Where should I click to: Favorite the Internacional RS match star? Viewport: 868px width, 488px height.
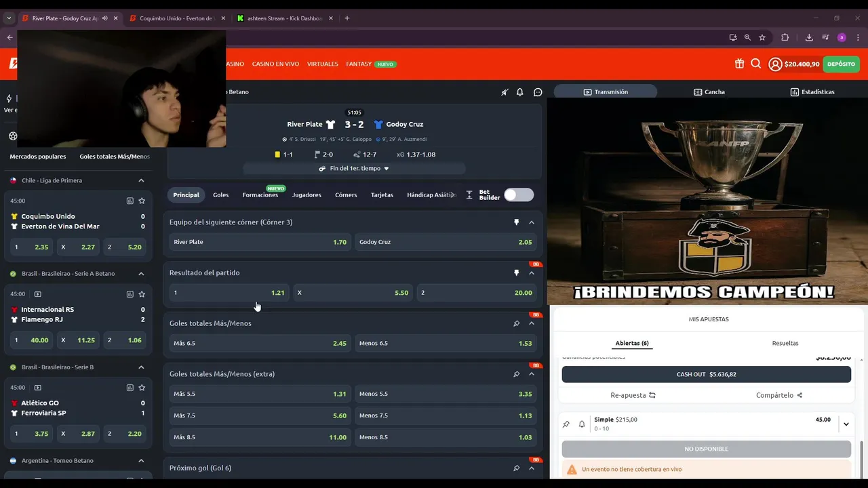[x=142, y=294]
